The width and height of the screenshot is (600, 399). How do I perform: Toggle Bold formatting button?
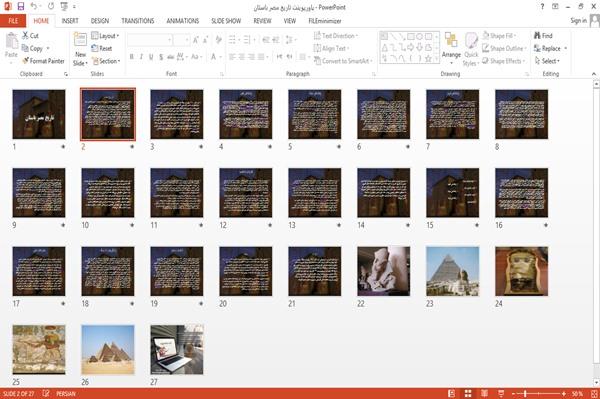point(132,57)
